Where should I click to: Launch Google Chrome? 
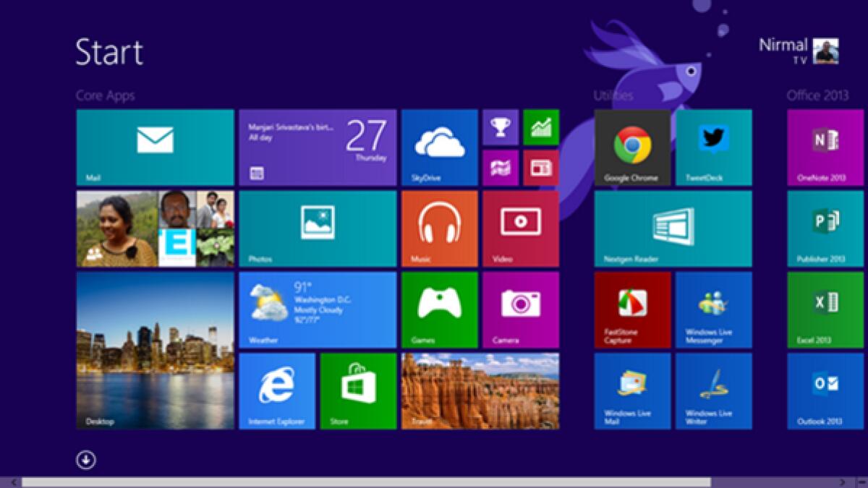(x=631, y=147)
